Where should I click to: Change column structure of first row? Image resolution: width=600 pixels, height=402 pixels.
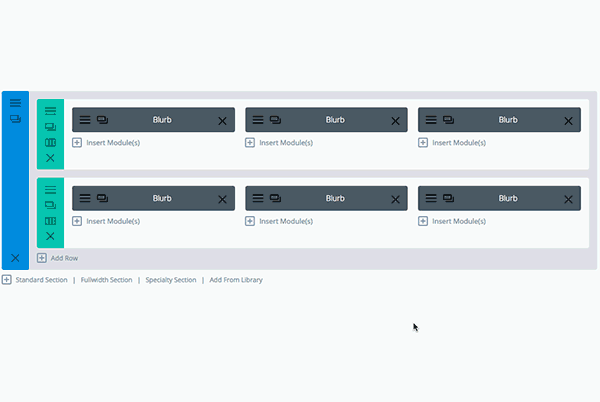pos(50,142)
